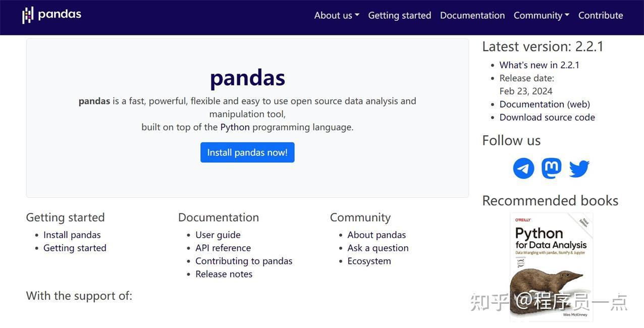This screenshot has height=328, width=644.
Task: Open the User guide
Action: click(218, 235)
